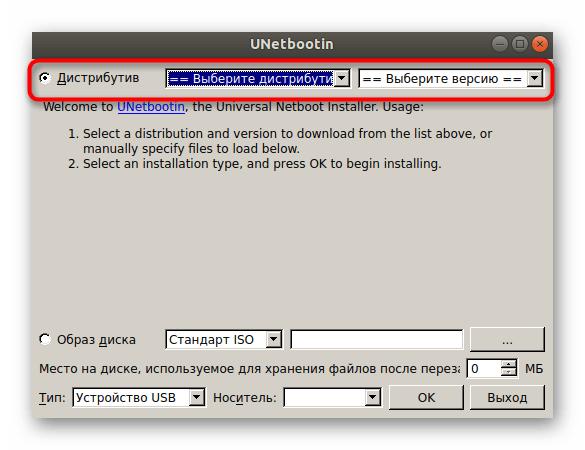Open the Тип Устройство USB dropdown
Screen dimensions: 585x450
[138, 397]
